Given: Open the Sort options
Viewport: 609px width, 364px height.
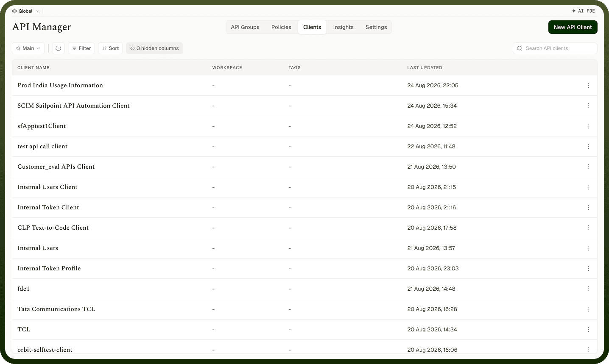Looking at the screenshot, I should 111,48.
